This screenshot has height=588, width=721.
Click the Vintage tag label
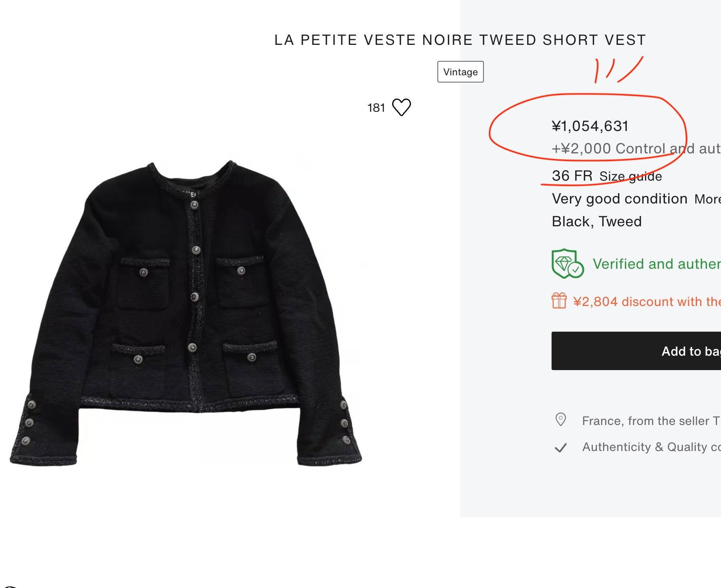460,72
